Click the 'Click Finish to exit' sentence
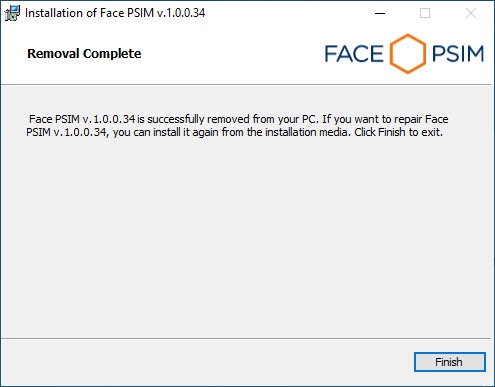 398,132
